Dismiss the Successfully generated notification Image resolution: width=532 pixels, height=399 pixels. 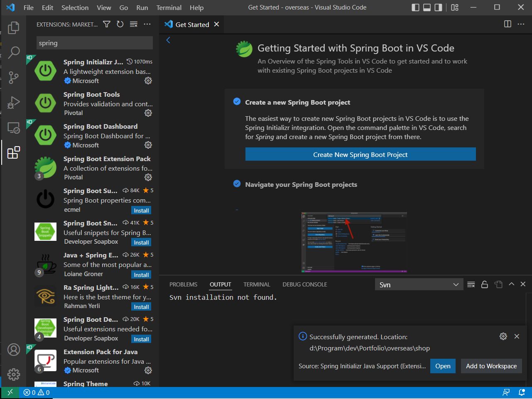click(517, 336)
